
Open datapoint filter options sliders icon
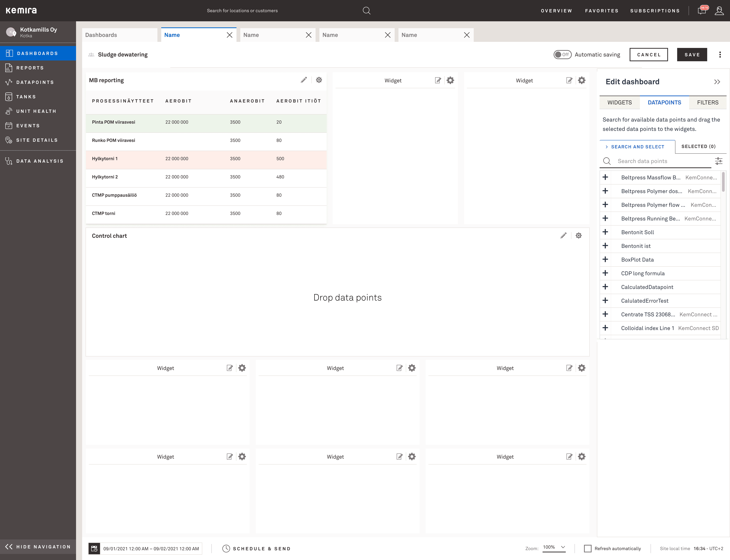coord(719,161)
